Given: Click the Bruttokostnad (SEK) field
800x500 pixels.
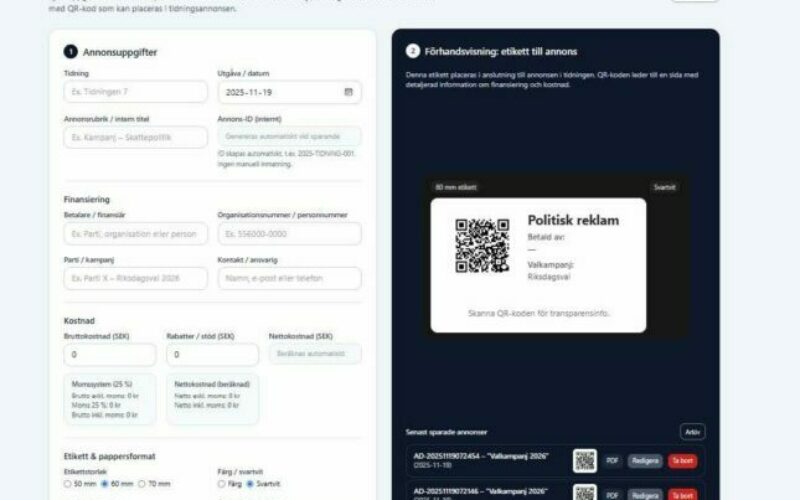Looking at the screenshot, I should click(109, 354).
